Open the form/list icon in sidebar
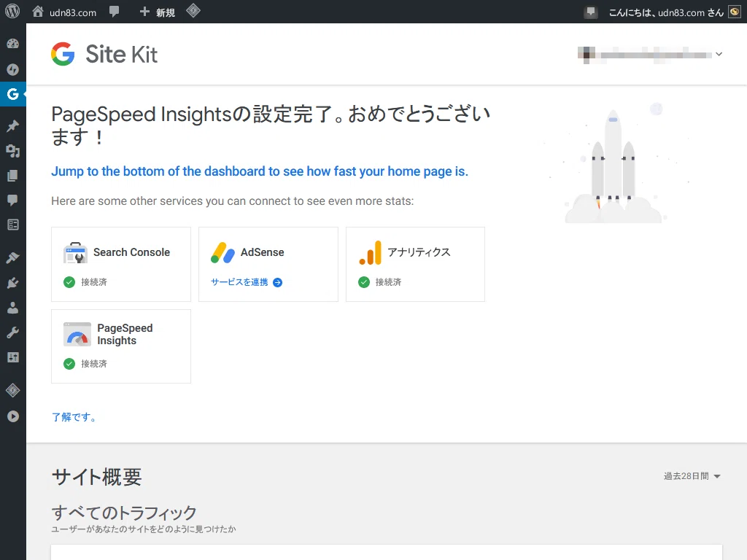The width and height of the screenshot is (747, 560). [13, 225]
